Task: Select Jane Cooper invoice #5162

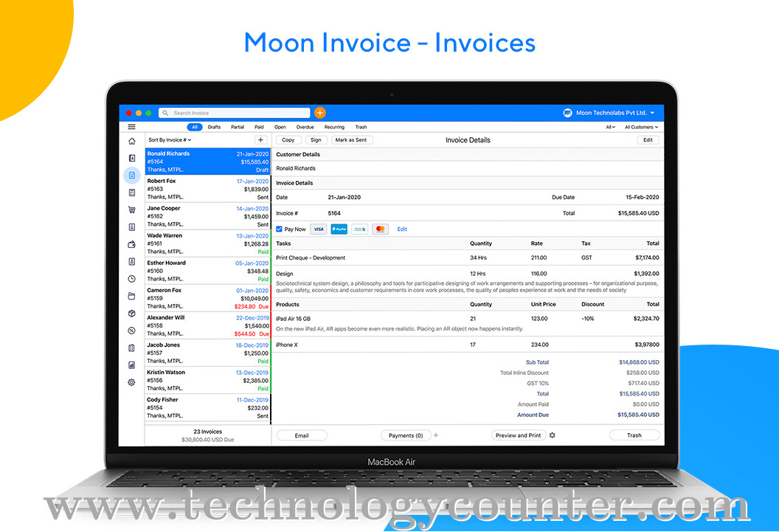Action: tap(208, 216)
